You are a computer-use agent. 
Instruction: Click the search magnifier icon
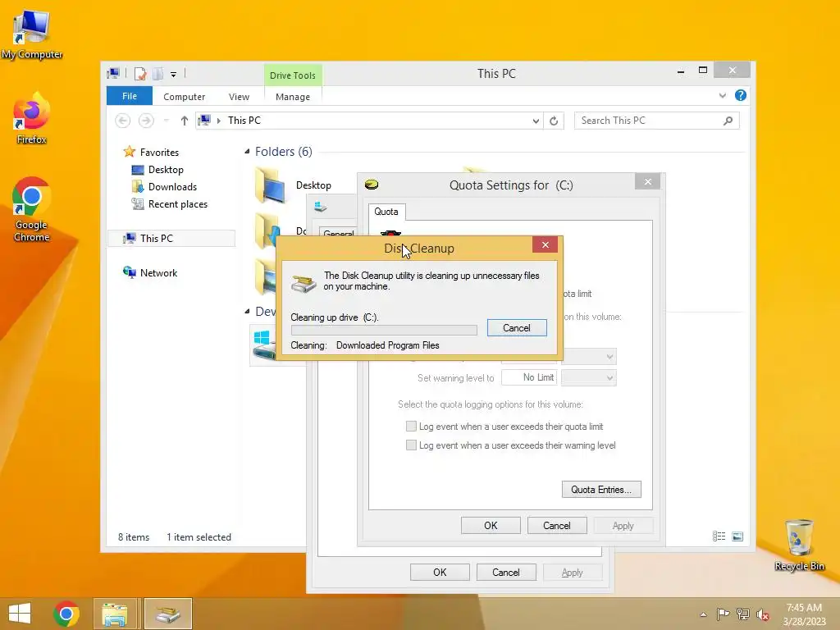728,121
